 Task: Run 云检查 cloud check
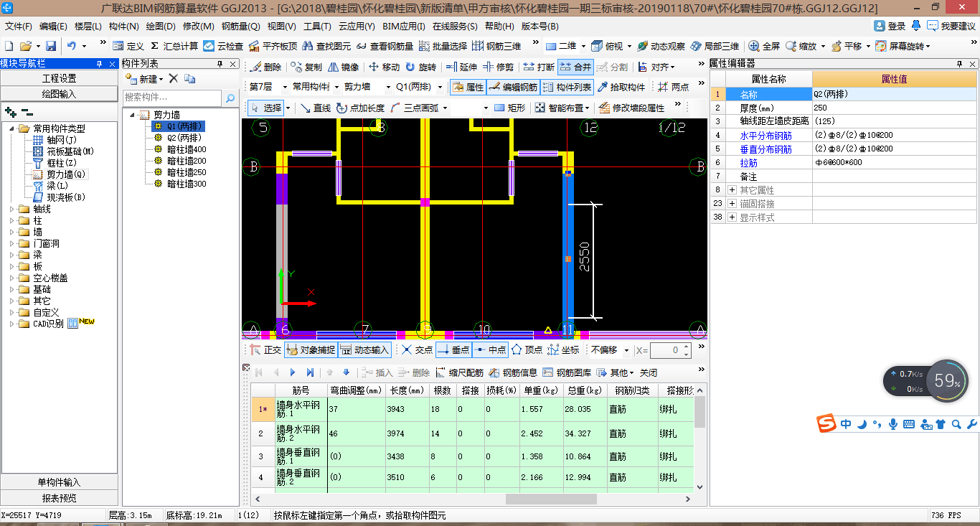pyautogui.click(x=223, y=46)
